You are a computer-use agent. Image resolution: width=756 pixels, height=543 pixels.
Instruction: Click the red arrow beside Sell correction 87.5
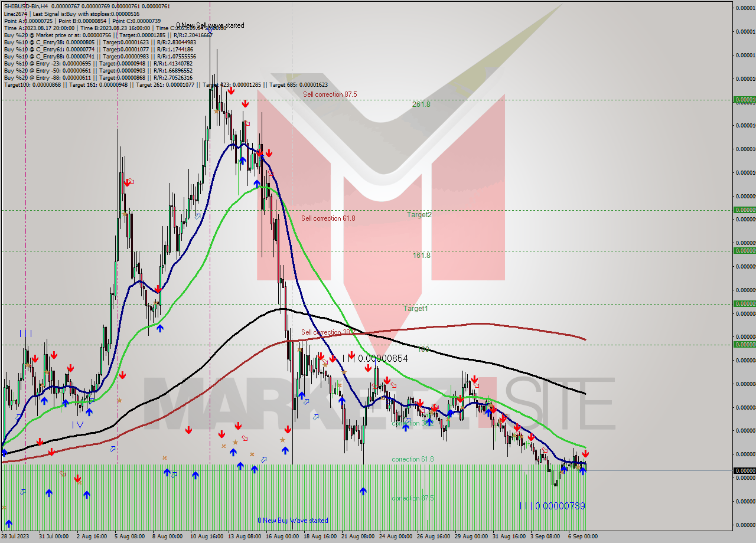[230, 91]
